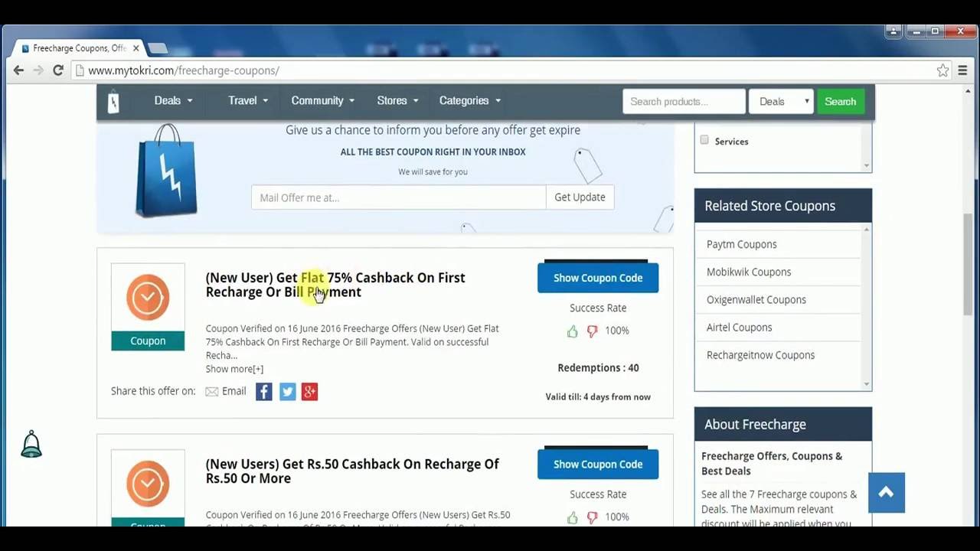Click scroll-down arrow in category filter list
The width and height of the screenshot is (980, 551).
click(x=867, y=165)
